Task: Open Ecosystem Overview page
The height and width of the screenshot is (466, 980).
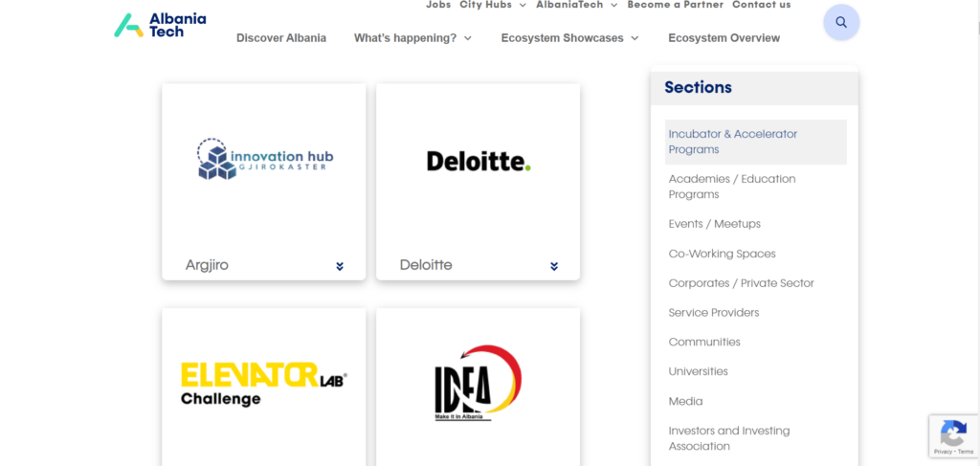Action: click(x=724, y=38)
